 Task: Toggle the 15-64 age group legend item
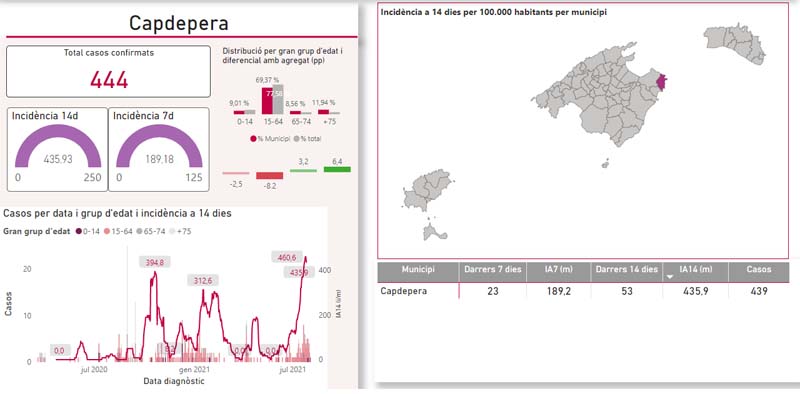[x=118, y=232]
